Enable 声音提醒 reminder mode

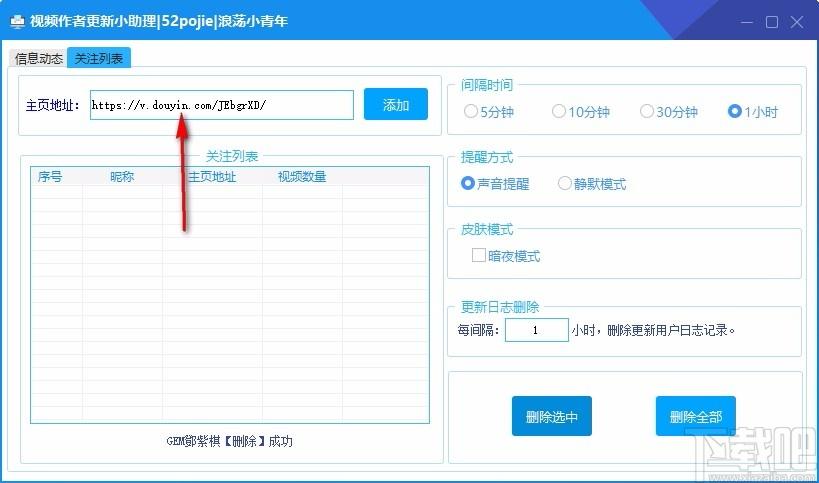tap(495, 184)
